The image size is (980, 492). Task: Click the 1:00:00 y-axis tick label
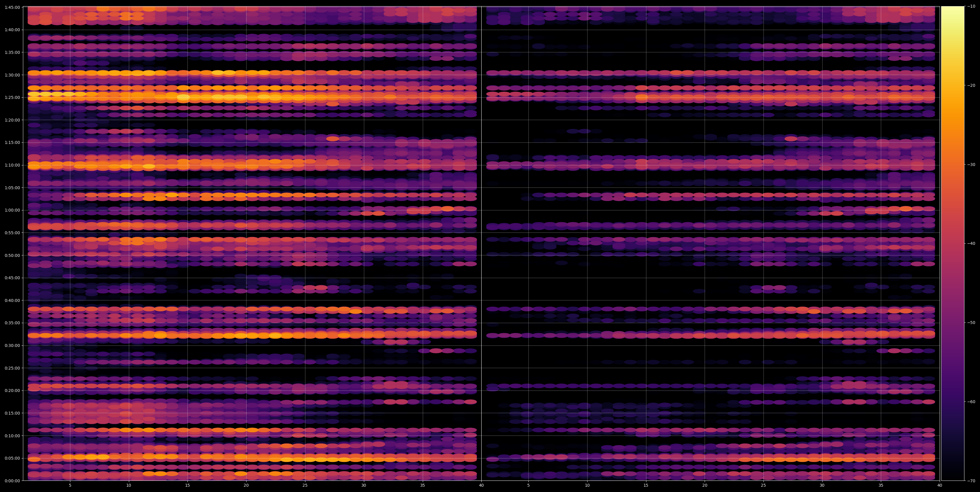(x=13, y=210)
